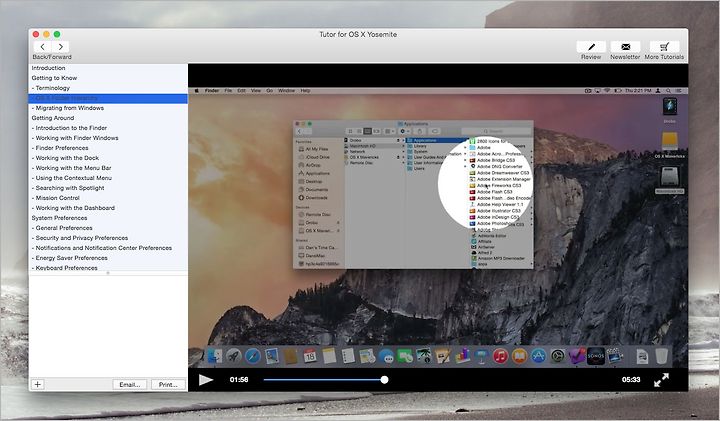
Task: Open the Finder Preferences lesson
Action: pyautogui.click(x=108, y=148)
